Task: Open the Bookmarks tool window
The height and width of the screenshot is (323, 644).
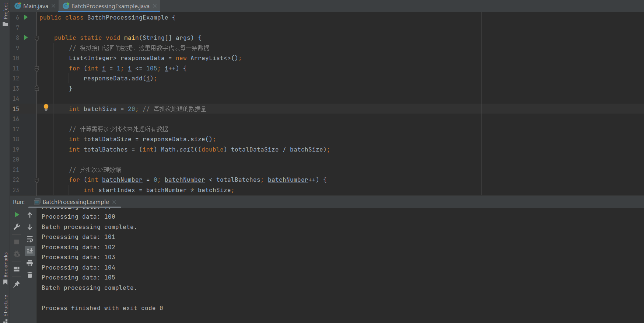Action: [x=5, y=268]
